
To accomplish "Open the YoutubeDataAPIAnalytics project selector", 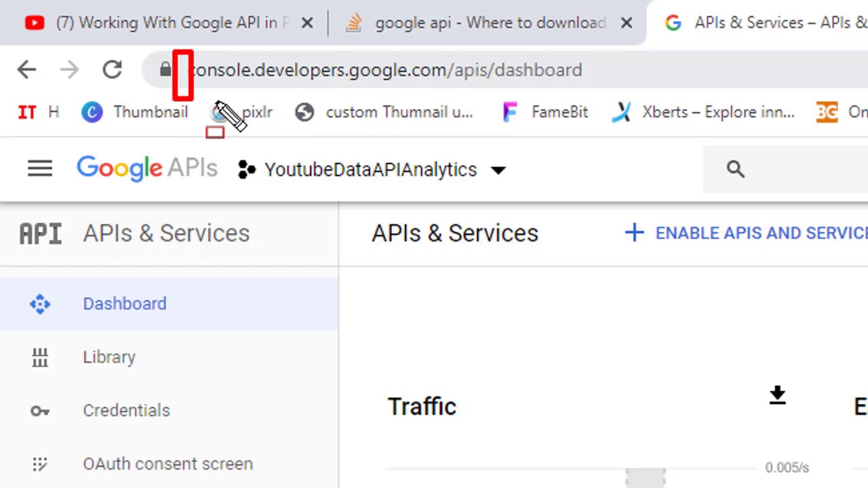I will point(372,169).
